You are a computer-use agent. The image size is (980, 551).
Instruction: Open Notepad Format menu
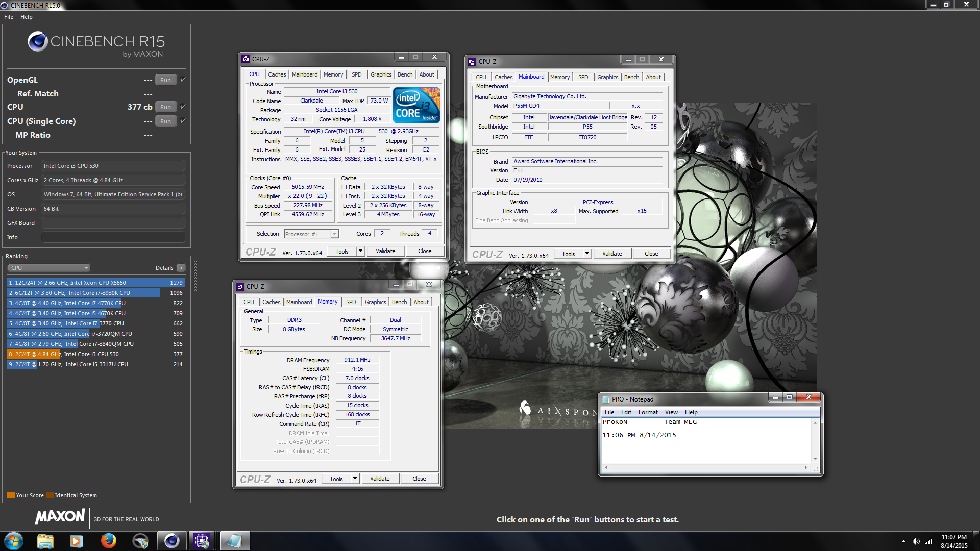pos(648,412)
